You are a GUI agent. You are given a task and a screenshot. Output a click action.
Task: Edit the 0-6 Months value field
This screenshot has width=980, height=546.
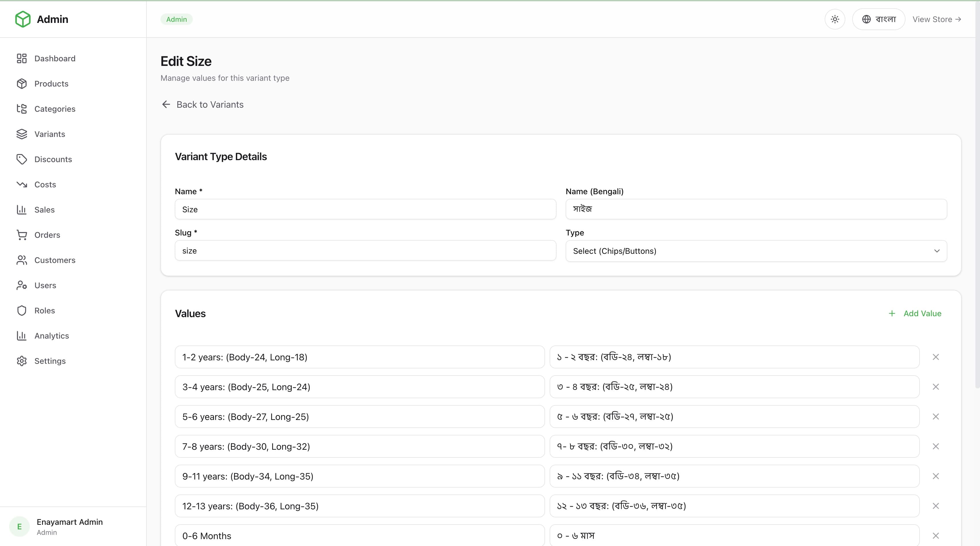coord(360,535)
